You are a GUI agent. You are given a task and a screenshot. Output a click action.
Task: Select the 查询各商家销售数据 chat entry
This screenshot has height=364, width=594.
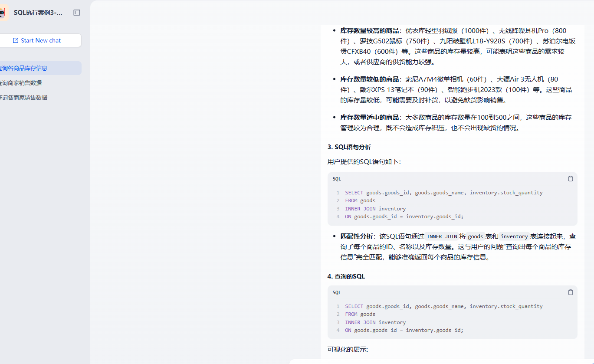coord(24,98)
